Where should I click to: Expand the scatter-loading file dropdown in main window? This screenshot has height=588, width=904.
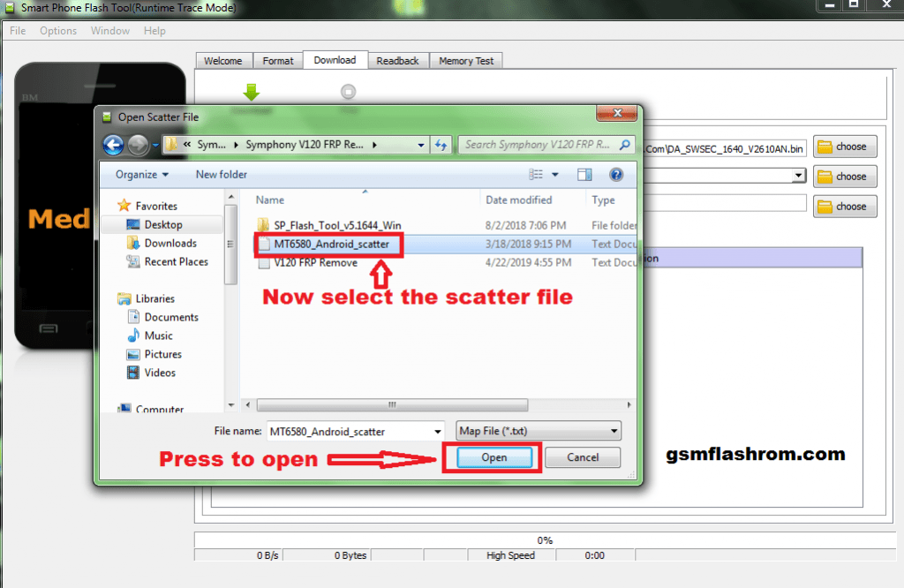(798, 175)
